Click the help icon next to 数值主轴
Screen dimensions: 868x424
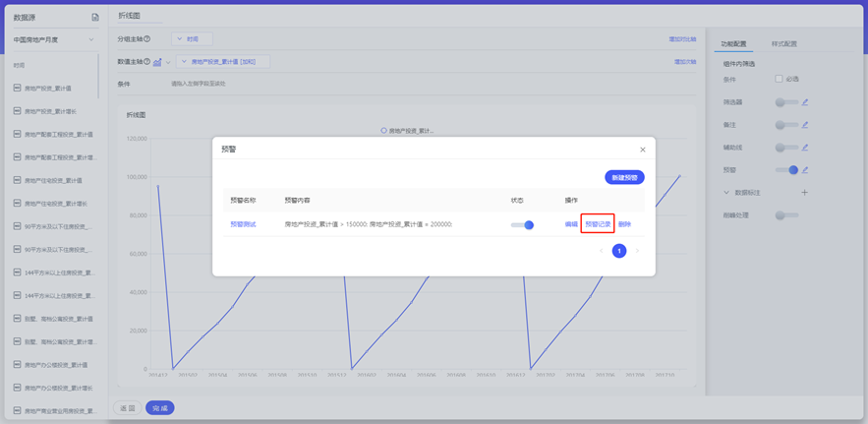click(147, 62)
